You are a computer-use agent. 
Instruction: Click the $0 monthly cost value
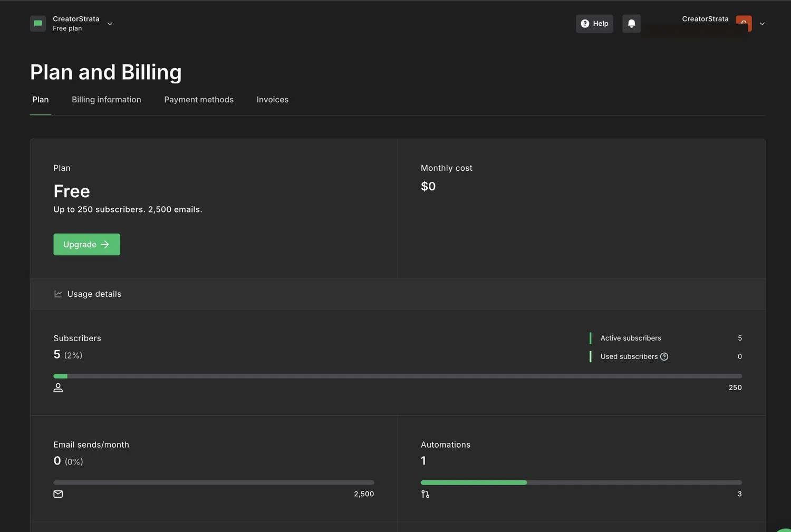[428, 186]
